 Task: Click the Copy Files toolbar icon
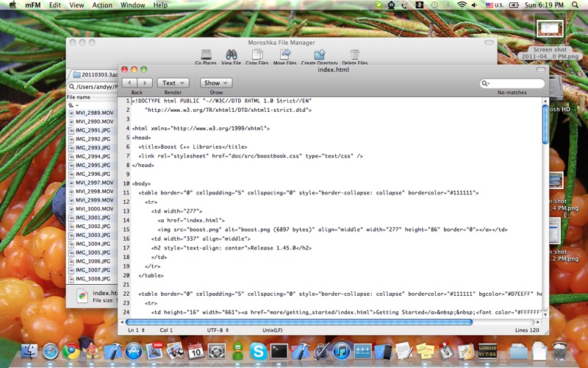click(x=257, y=55)
